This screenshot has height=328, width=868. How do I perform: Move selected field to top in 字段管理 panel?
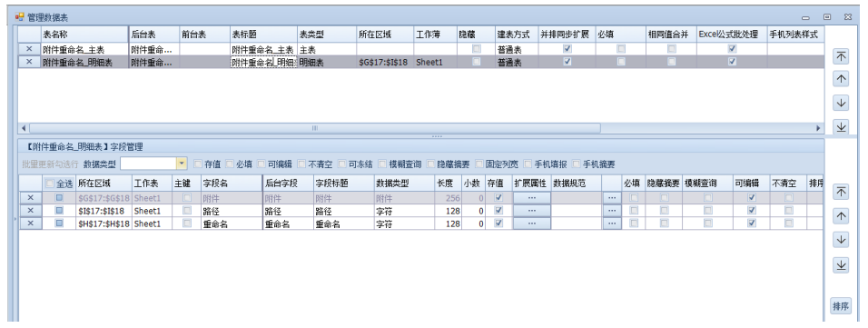click(x=841, y=192)
